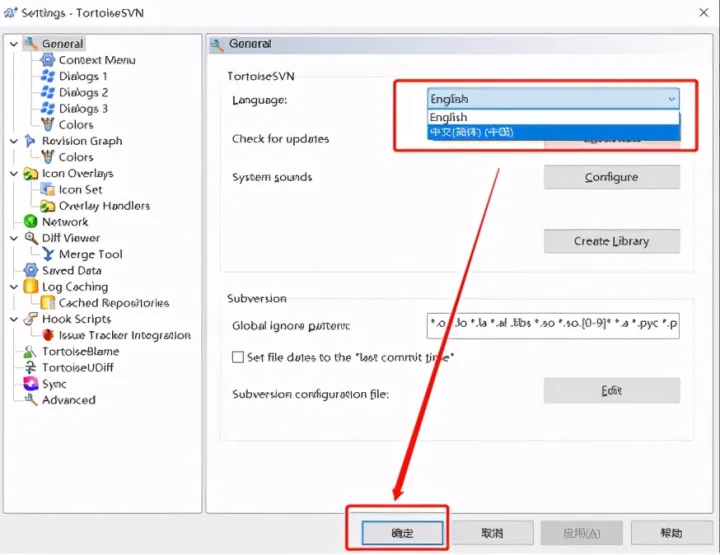Viewport: 720px width, 555px height.
Task: Select Context Menu in settings tree
Action: tap(96, 60)
